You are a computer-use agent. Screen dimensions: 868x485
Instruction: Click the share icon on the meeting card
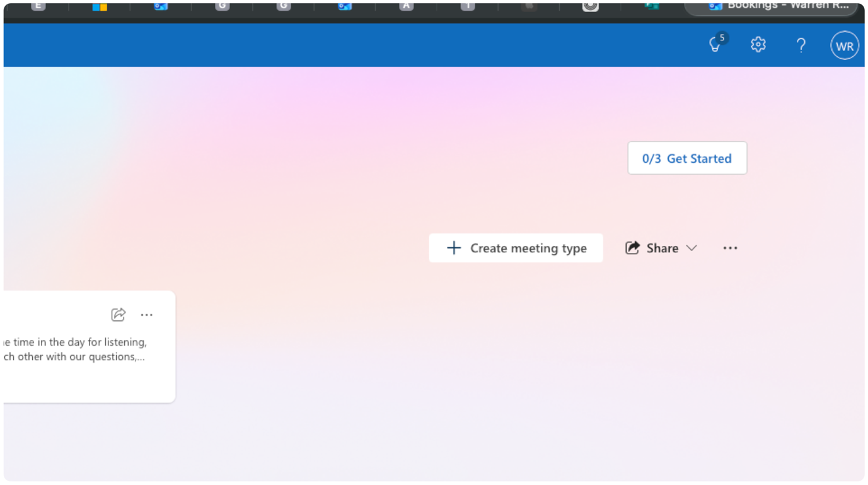pyautogui.click(x=119, y=315)
